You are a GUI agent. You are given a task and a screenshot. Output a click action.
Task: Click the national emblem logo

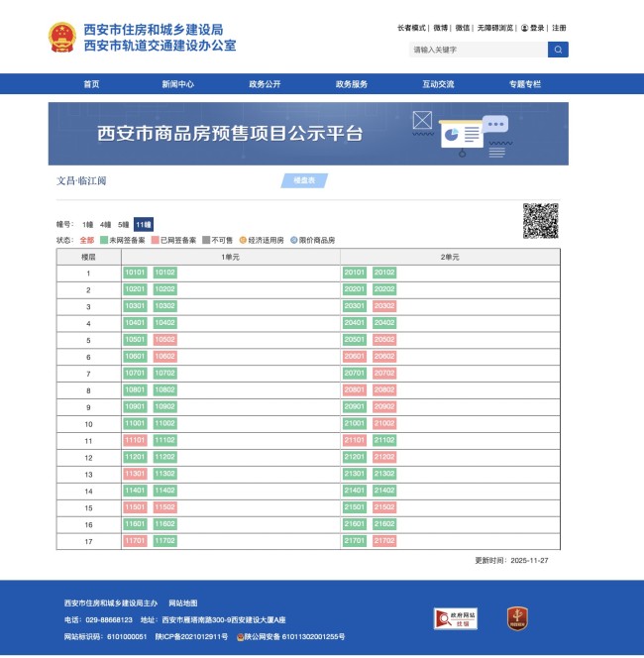(62, 38)
